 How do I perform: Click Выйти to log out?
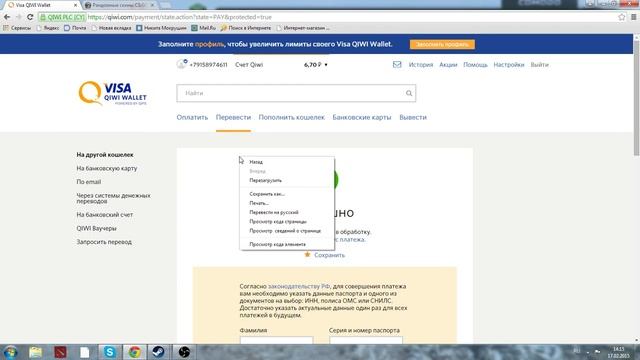(x=539, y=64)
